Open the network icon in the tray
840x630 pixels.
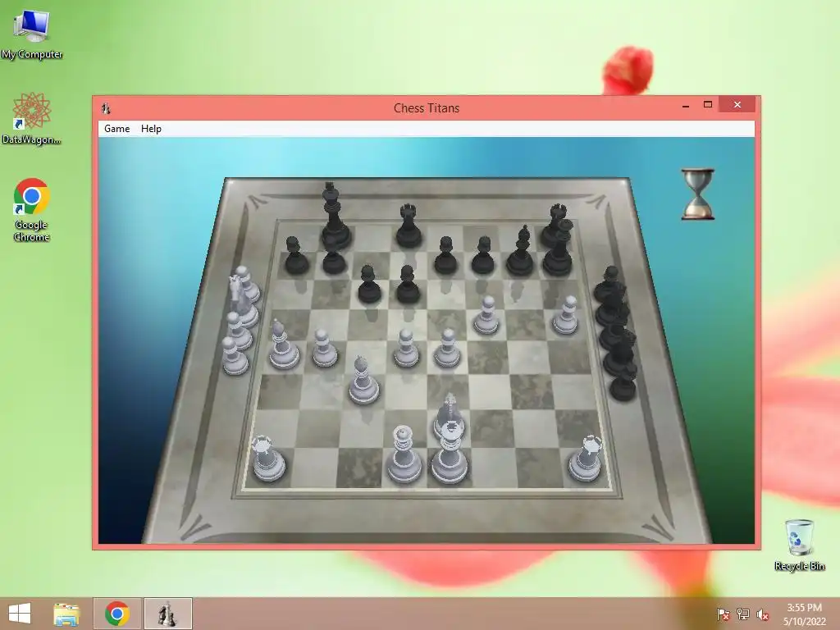(743, 614)
